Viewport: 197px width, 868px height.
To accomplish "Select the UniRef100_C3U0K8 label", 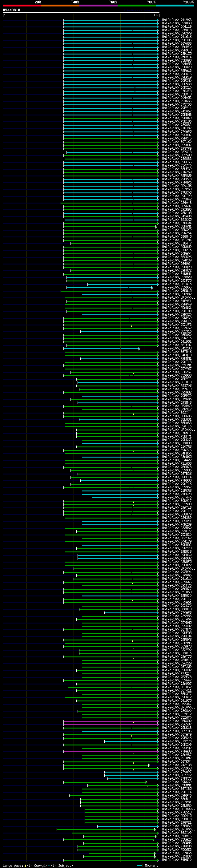I will [x=177, y=67].
